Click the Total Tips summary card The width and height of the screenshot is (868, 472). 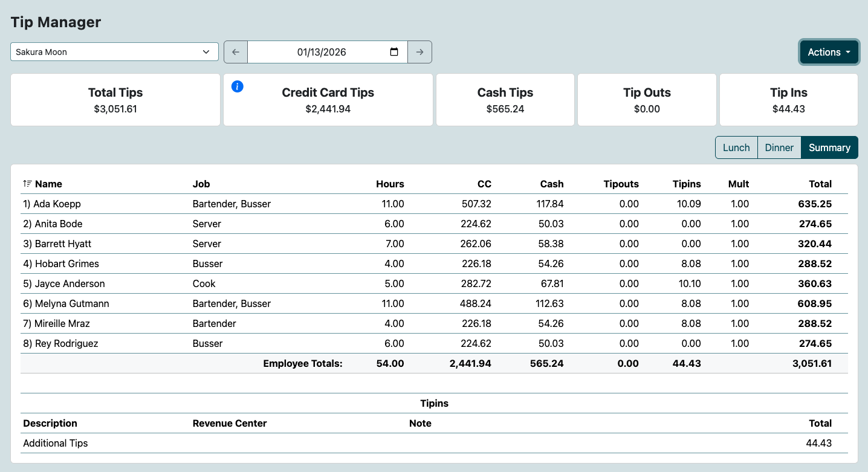(115, 100)
